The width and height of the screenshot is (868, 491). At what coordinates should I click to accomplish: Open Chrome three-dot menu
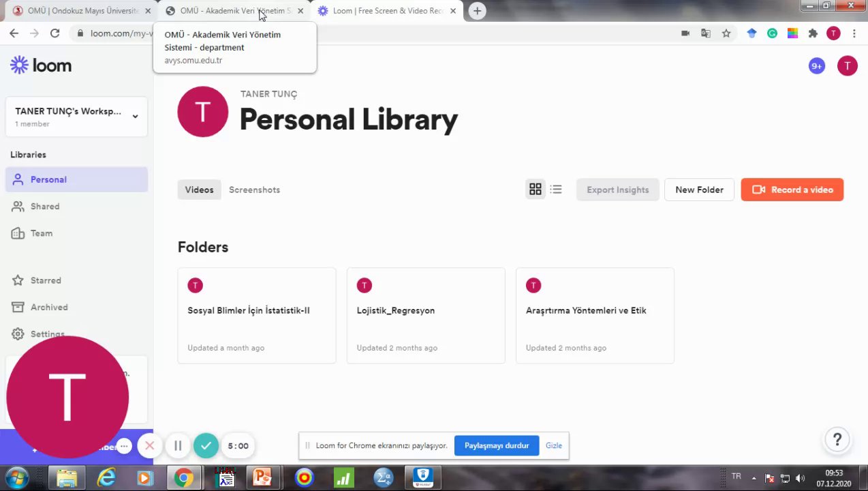pos(854,33)
